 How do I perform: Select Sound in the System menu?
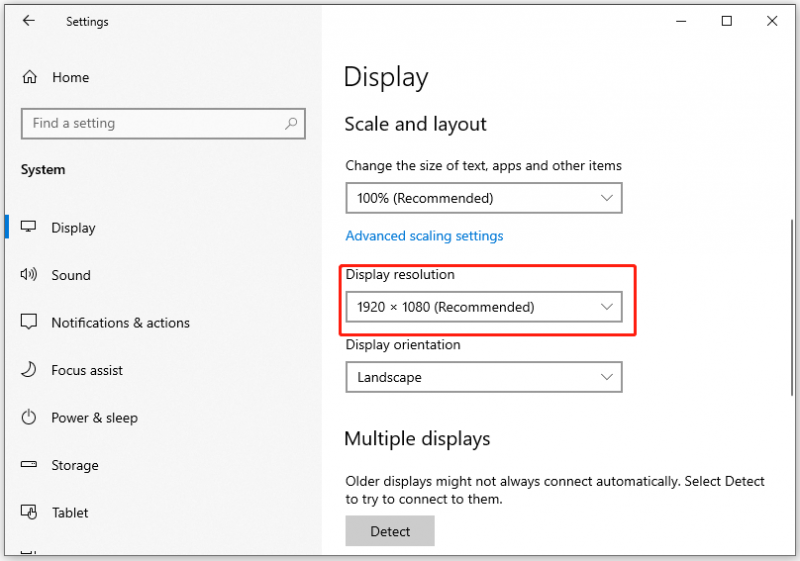point(71,275)
